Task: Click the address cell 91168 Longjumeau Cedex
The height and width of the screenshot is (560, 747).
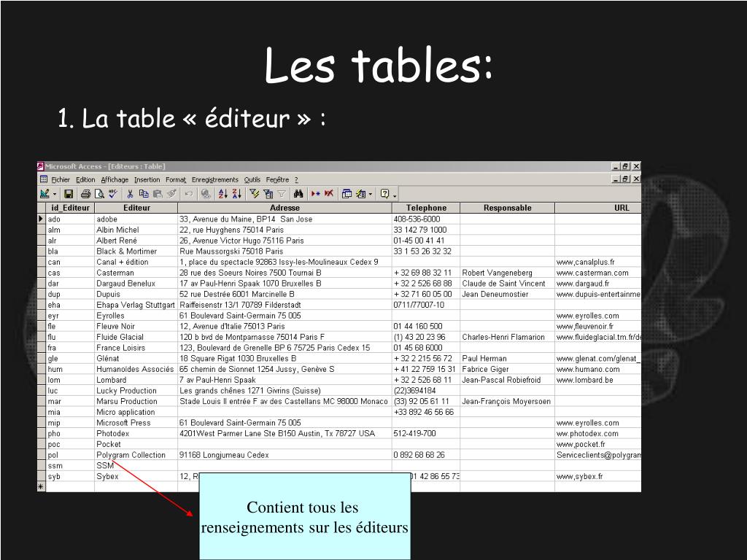Action: click(285, 455)
